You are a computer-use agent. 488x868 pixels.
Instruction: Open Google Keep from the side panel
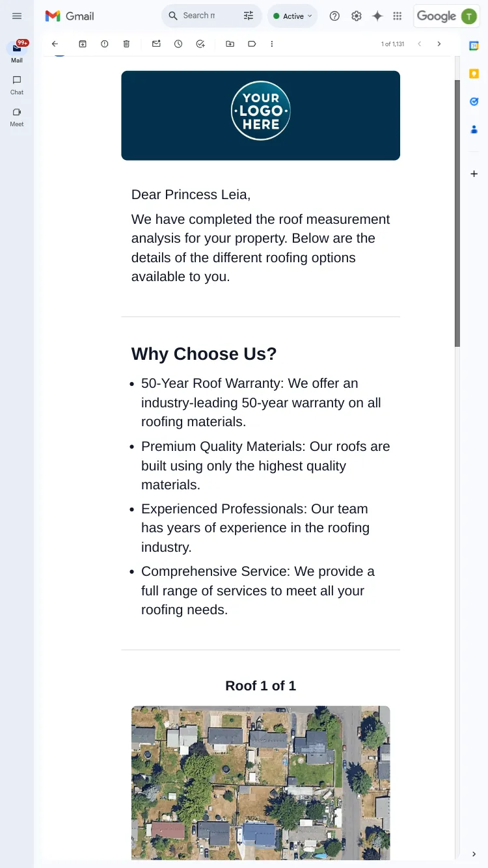click(474, 74)
